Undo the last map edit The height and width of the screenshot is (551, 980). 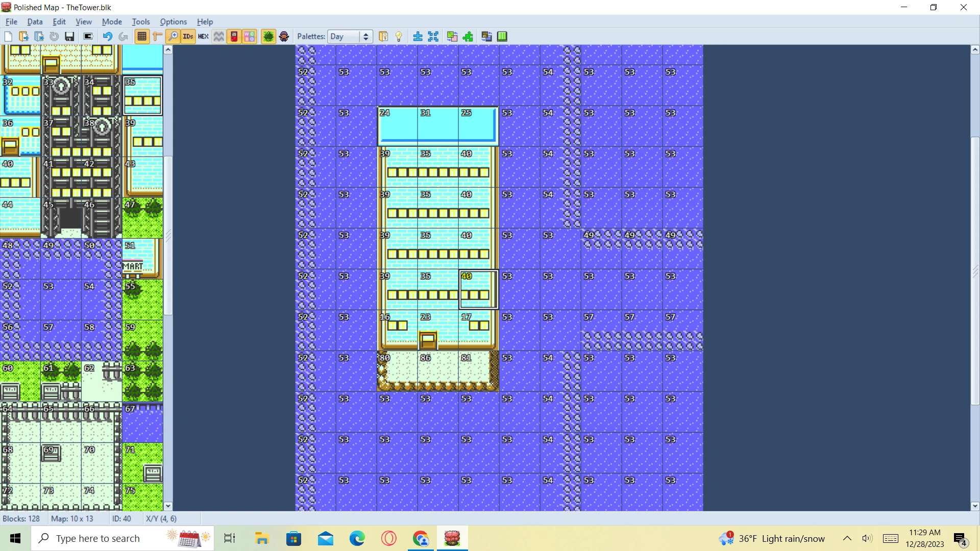[107, 36]
